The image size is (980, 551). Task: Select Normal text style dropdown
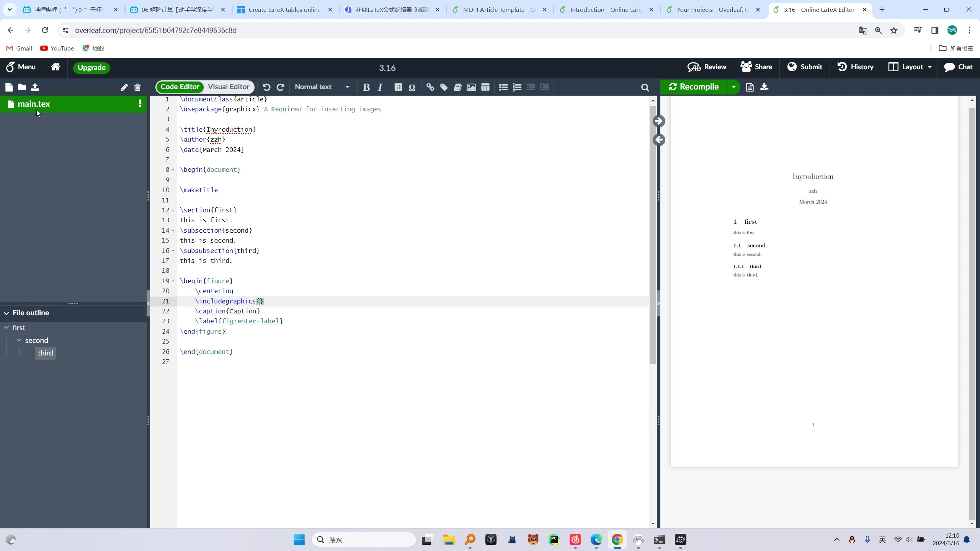tap(323, 86)
